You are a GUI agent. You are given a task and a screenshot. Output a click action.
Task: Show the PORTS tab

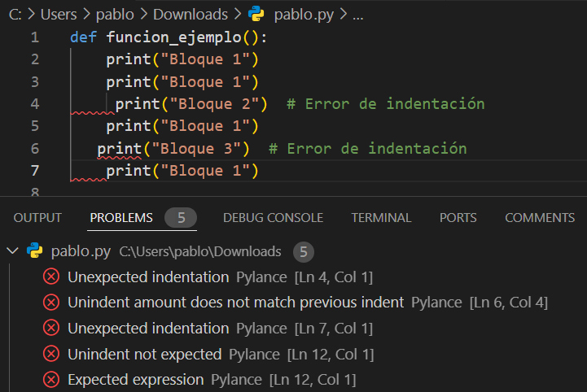458,218
